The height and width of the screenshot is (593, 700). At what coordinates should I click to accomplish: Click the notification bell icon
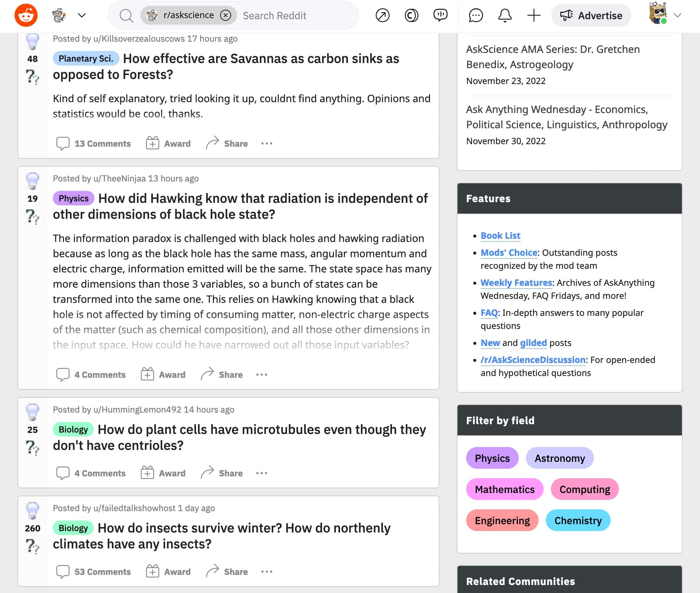click(504, 15)
